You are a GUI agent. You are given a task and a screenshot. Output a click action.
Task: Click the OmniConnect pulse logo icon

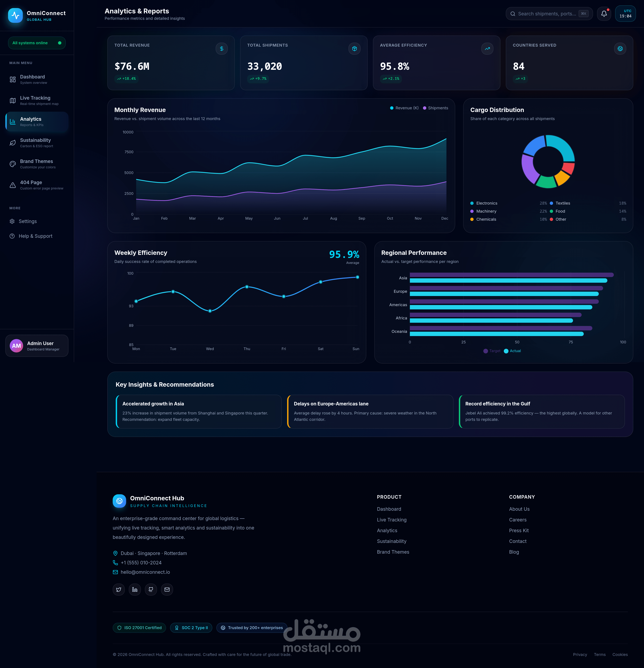point(15,15)
